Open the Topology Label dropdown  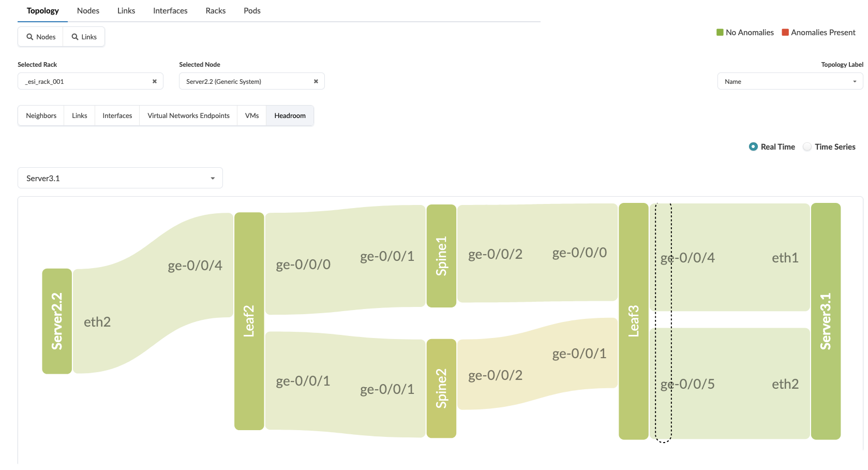[789, 81]
